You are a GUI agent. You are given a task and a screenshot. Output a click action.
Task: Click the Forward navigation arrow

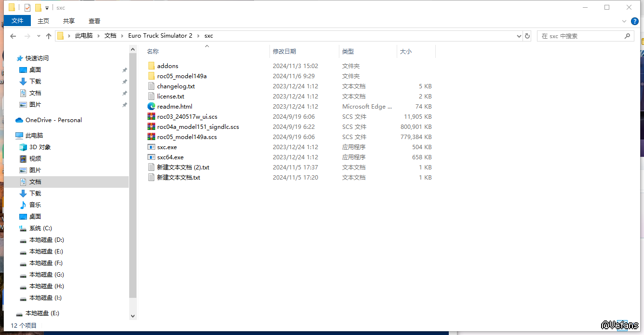coord(27,36)
